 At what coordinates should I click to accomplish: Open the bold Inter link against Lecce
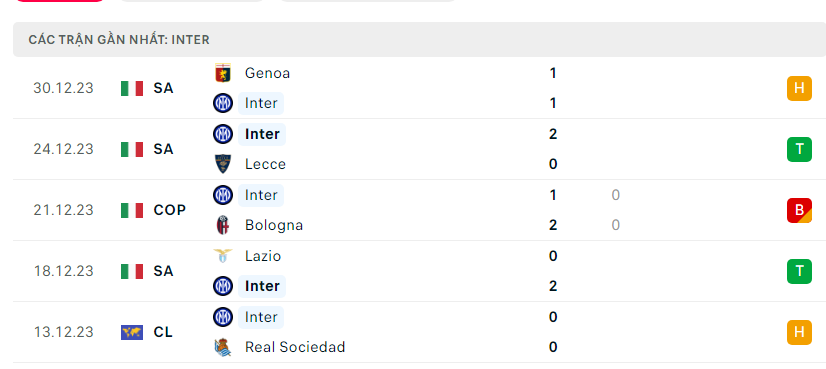point(262,134)
